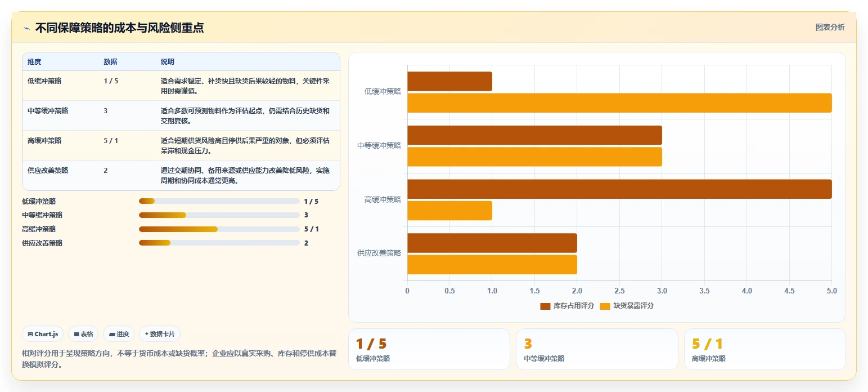Select the 供应改善策略 table row cell
The height and width of the screenshot is (392, 868).
coord(48,171)
